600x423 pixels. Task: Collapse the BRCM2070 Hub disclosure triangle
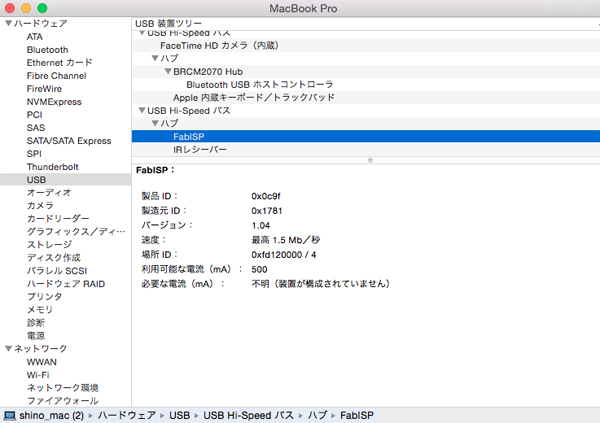pos(168,71)
